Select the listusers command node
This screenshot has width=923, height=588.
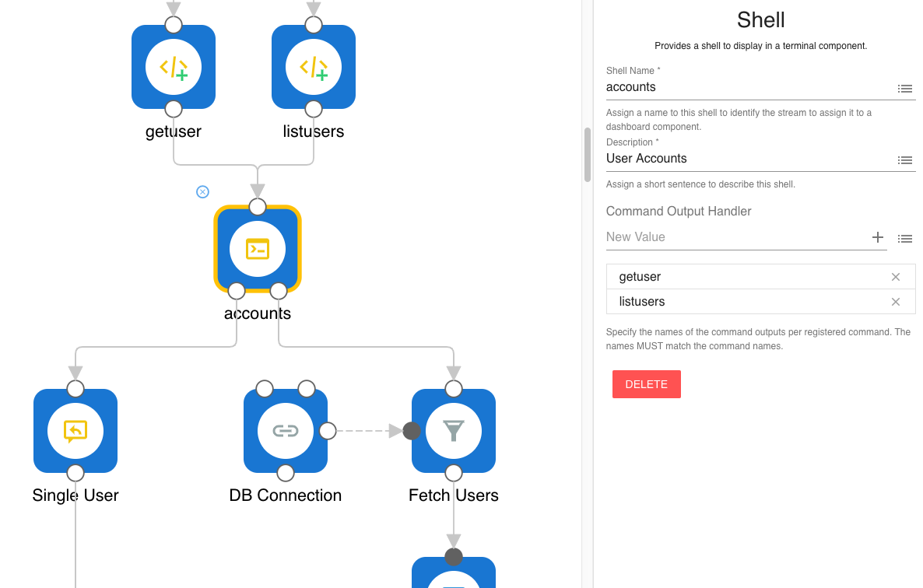pyautogui.click(x=314, y=67)
